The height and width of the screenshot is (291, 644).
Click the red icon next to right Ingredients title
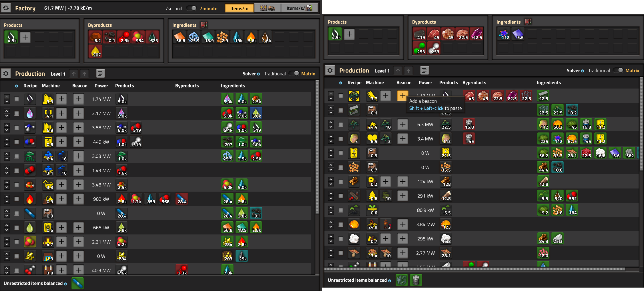click(528, 22)
